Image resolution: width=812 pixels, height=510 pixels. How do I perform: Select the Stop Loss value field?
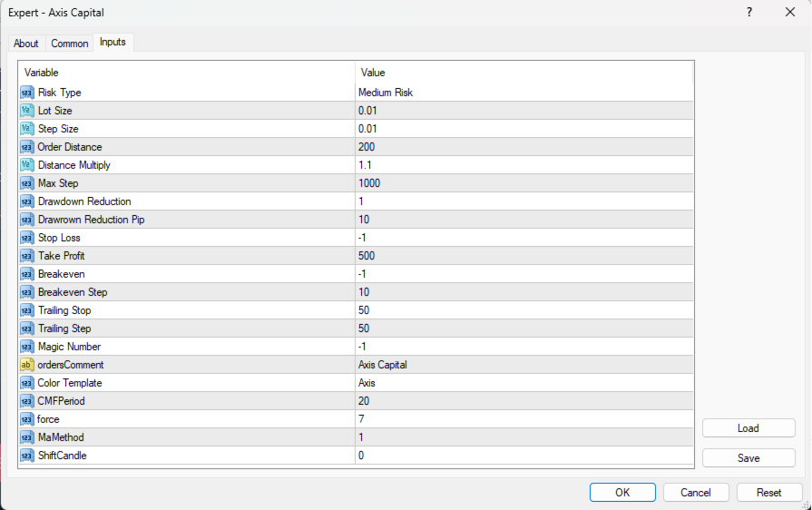[523, 238]
